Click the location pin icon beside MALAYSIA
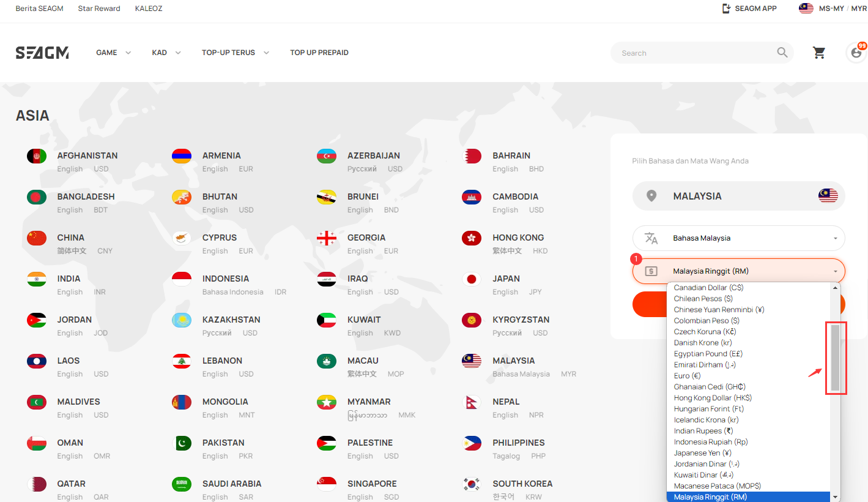Screen dimensions: 868x502 tap(651, 196)
